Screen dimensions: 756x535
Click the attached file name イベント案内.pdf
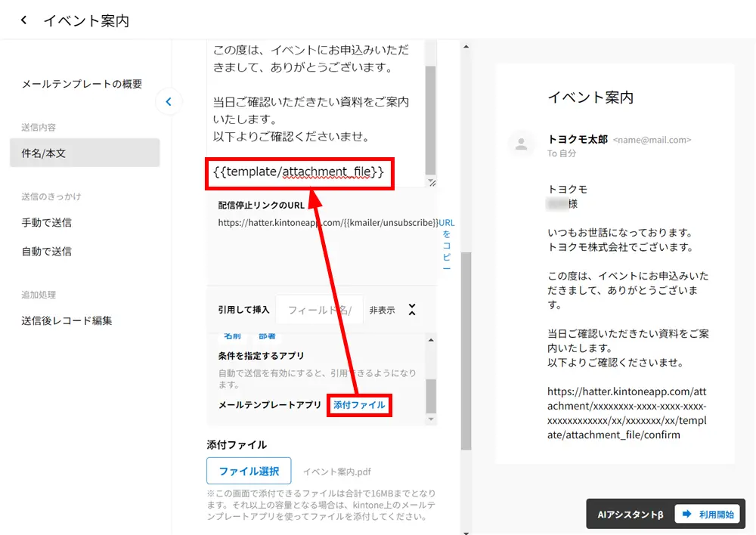337,472
